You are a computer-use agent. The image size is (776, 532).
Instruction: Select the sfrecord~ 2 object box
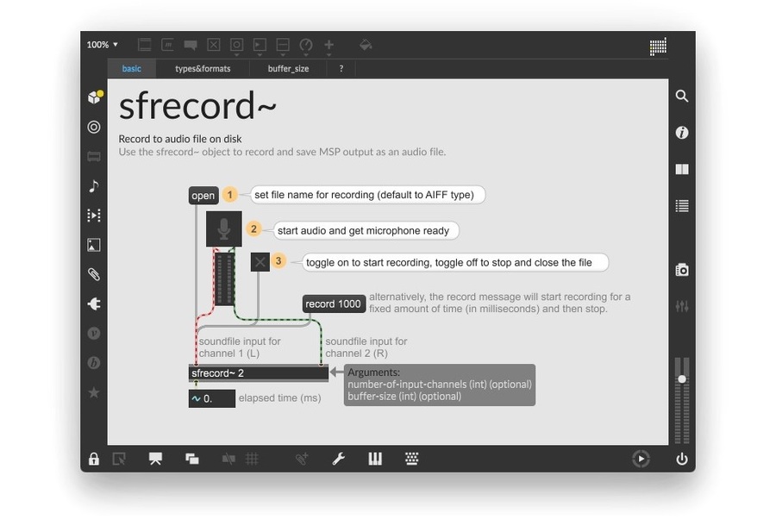[x=259, y=373]
